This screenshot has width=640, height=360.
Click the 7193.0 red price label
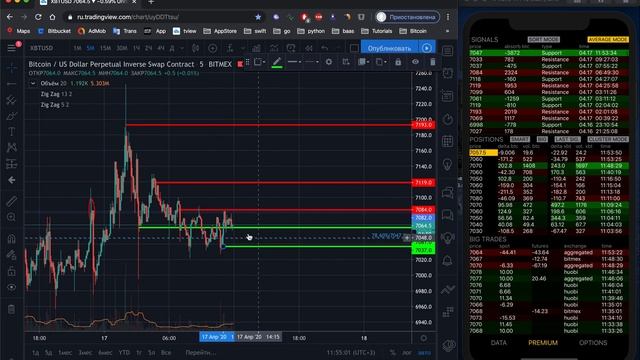coord(424,125)
